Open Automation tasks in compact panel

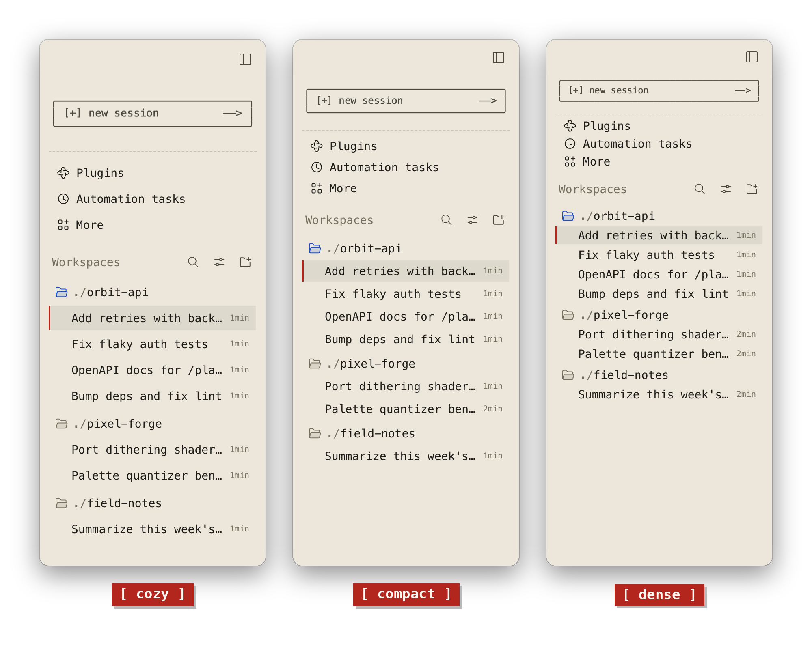pos(406,167)
